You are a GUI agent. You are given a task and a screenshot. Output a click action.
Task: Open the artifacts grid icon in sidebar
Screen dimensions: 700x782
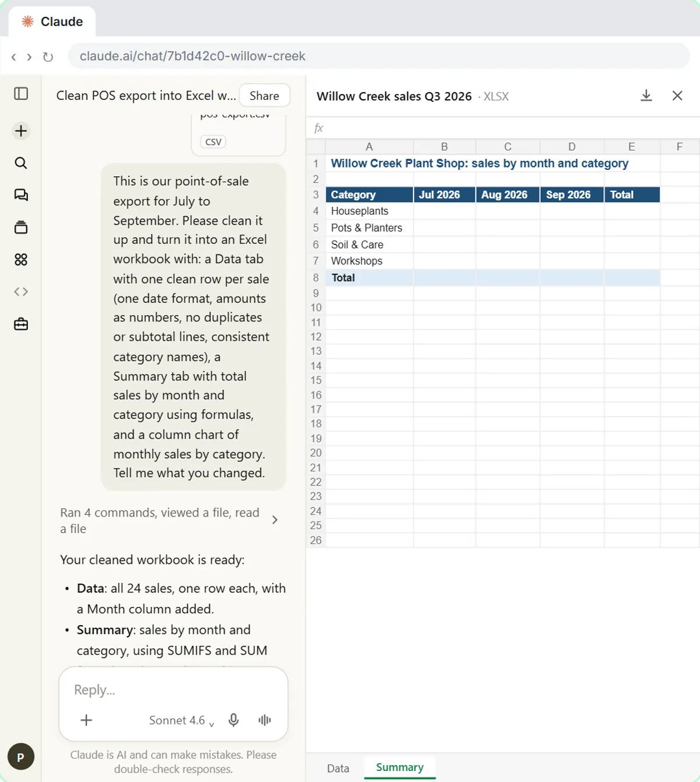point(21,260)
